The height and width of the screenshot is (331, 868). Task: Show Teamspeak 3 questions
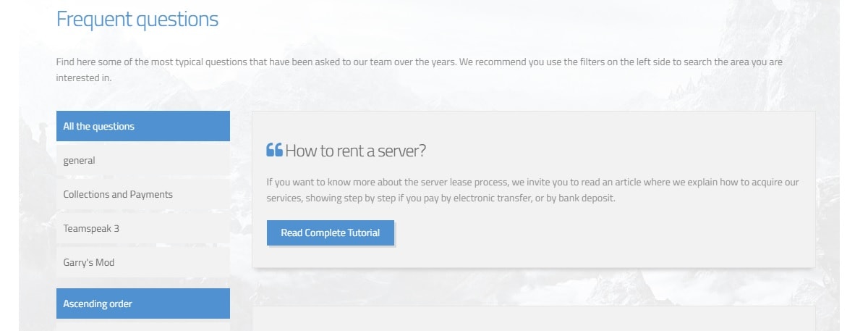(143, 228)
